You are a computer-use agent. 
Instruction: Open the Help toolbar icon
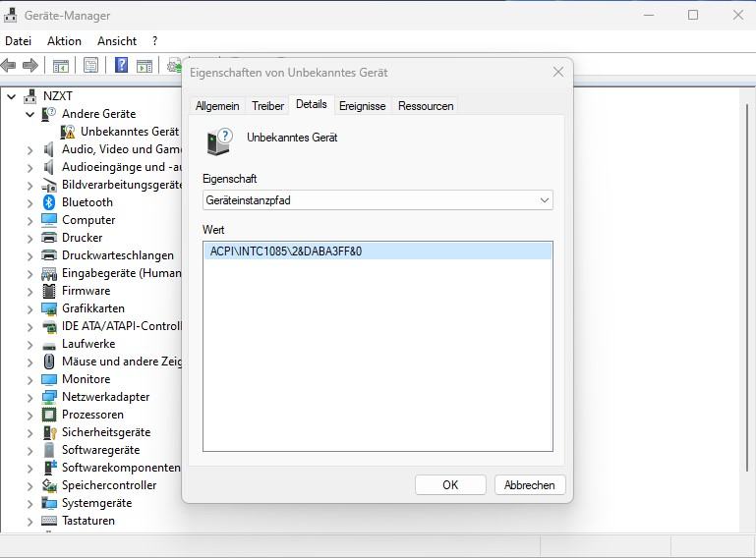122,65
